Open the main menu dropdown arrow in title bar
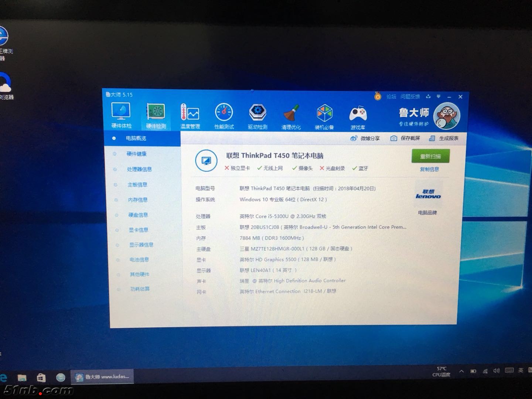The width and height of the screenshot is (532, 399). (x=439, y=96)
